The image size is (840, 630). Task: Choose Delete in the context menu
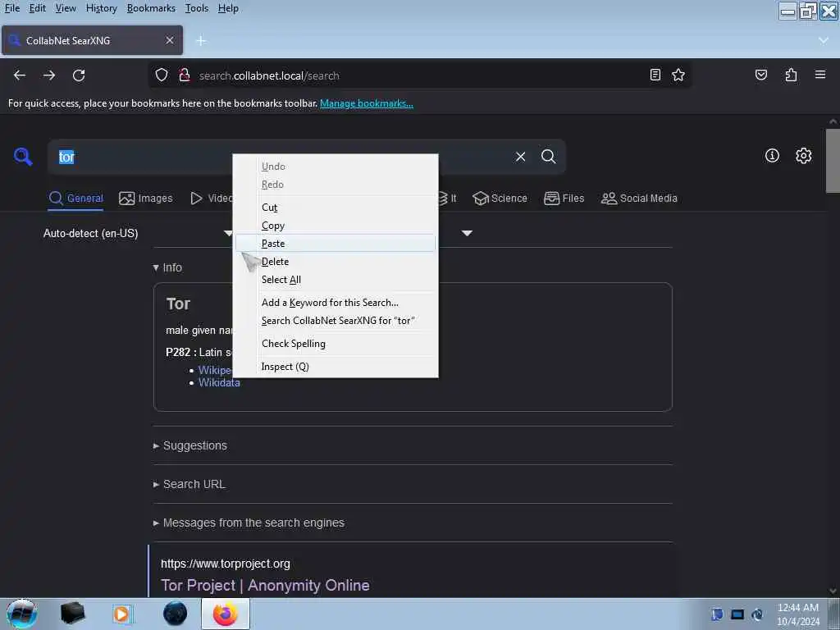(x=336, y=262)
